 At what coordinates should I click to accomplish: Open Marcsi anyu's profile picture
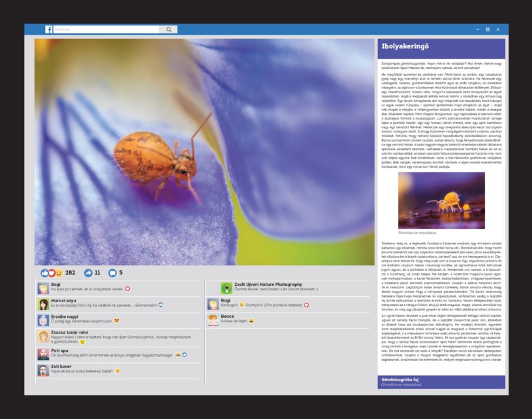[x=43, y=303]
